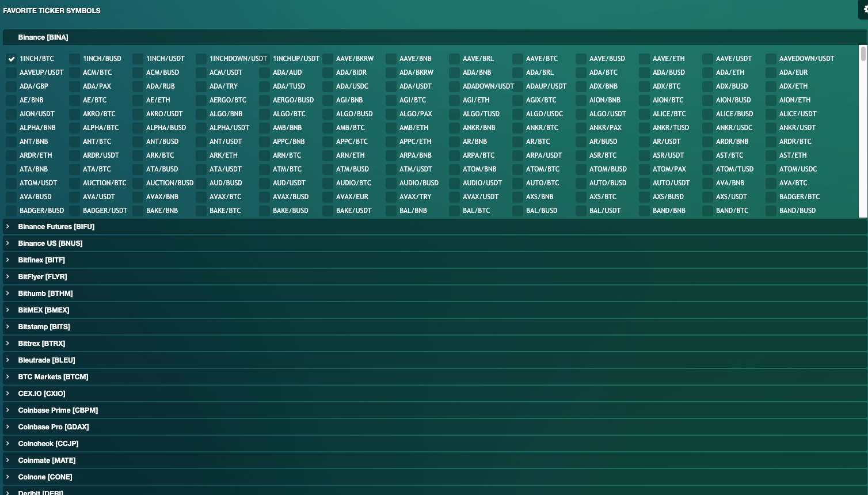Expand the Bleutrade [BLEU] section

(x=435, y=360)
